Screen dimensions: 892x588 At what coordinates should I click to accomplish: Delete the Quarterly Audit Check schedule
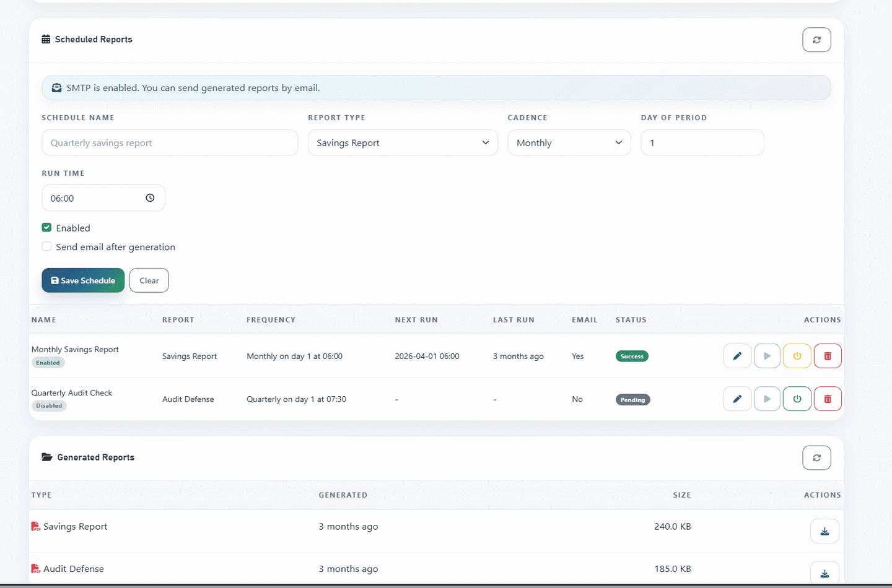828,399
